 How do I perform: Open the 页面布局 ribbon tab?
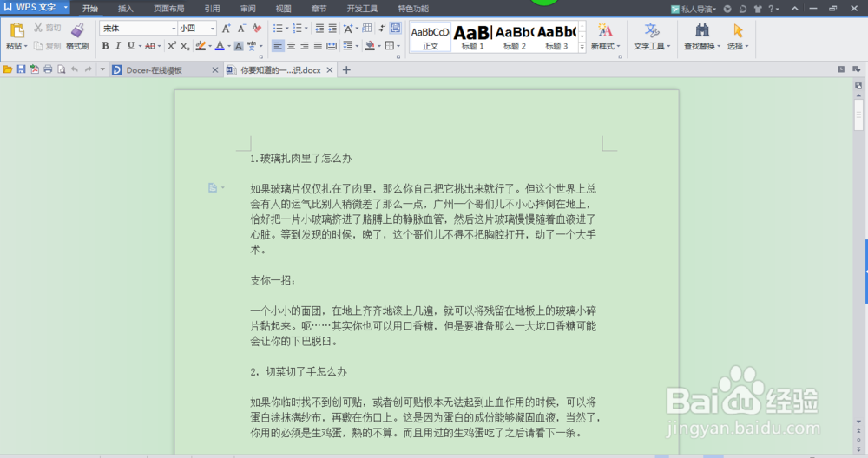tap(169, 9)
